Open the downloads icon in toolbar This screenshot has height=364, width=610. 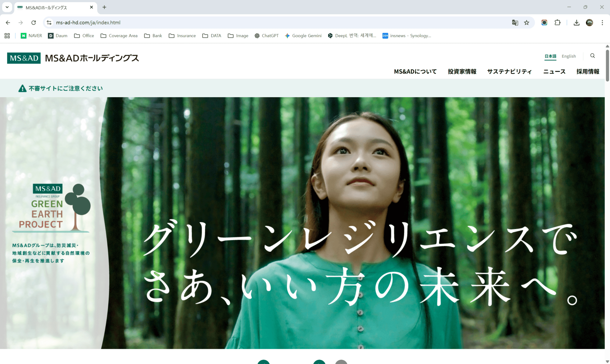[576, 23]
